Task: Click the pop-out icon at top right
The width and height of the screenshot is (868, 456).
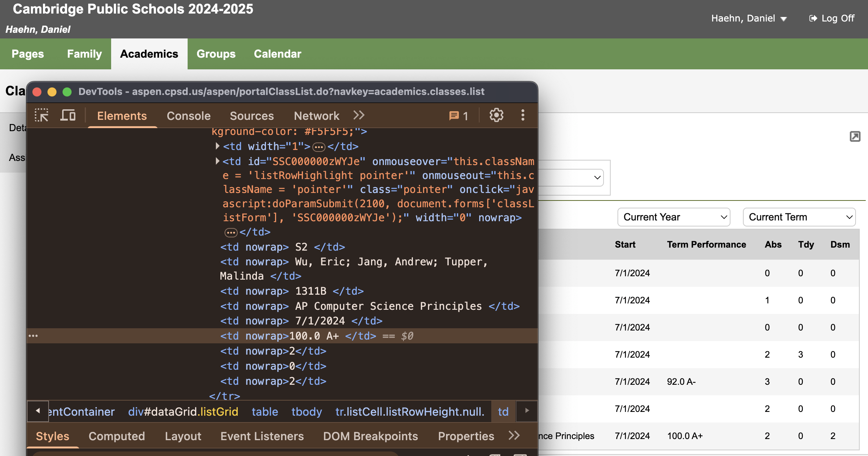Action: click(855, 136)
